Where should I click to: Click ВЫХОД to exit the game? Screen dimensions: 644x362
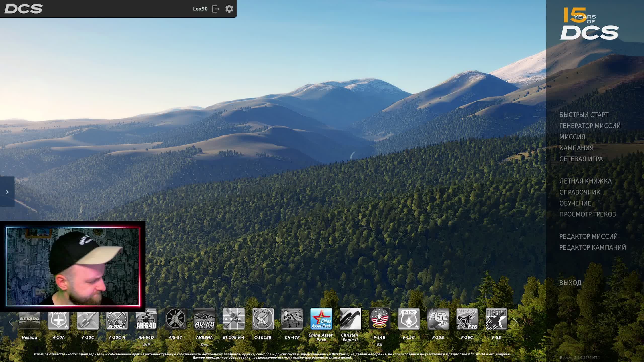(570, 283)
